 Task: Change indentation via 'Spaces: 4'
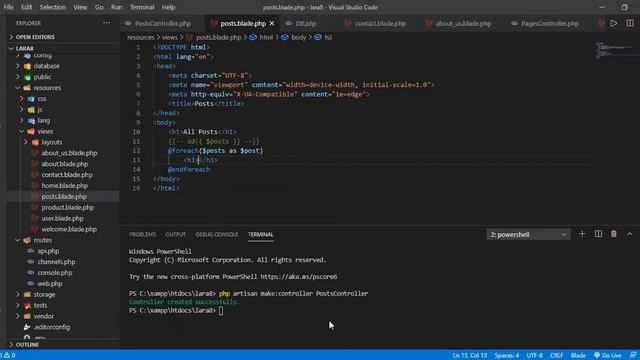tap(507, 355)
